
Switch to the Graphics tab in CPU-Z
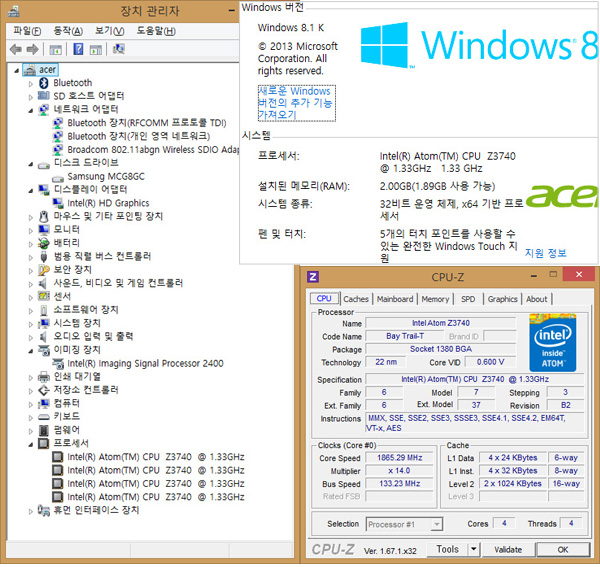pyautogui.click(x=502, y=299)
